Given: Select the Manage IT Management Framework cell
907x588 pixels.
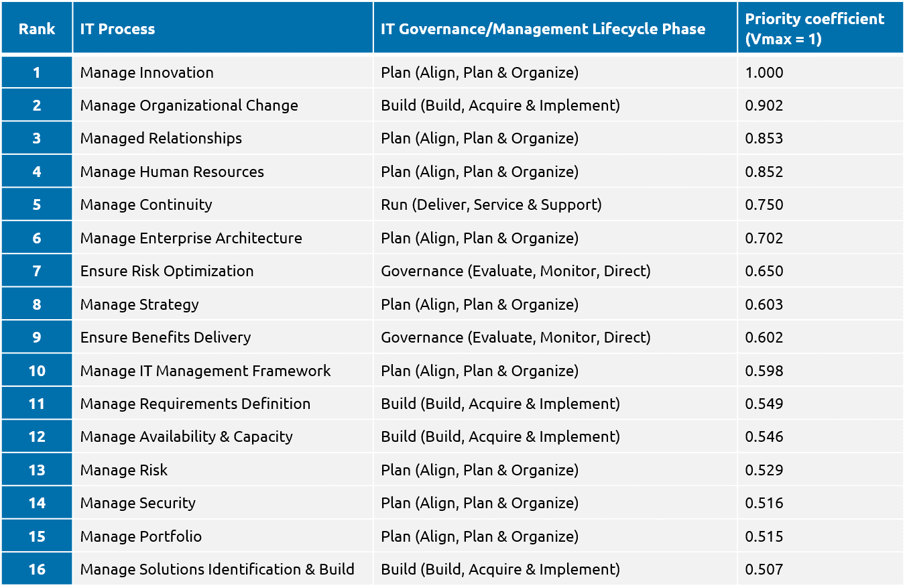Looking at the screenshot, I should pos(205,371).
